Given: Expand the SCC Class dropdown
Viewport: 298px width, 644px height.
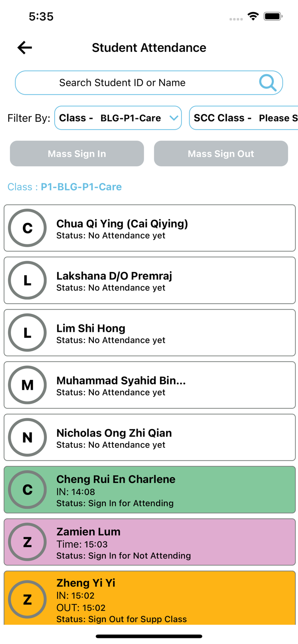Looking at the screenshot, I should click(244, 118).
